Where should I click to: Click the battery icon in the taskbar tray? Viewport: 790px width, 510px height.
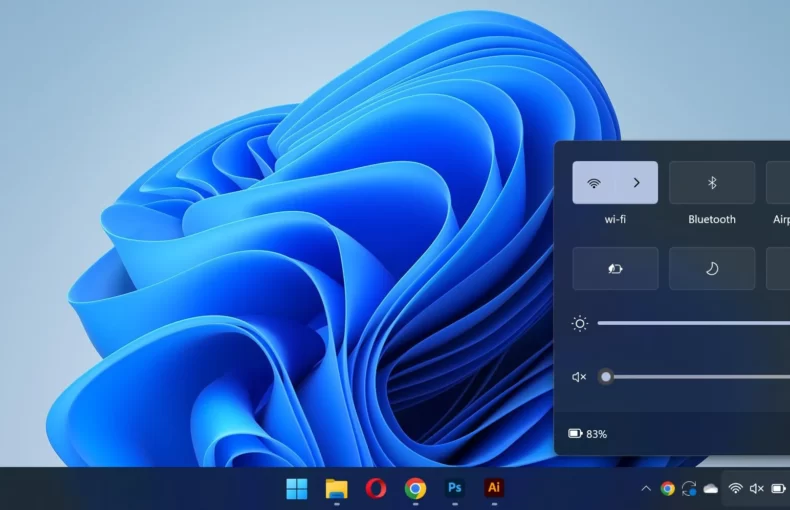click(778, 488)
